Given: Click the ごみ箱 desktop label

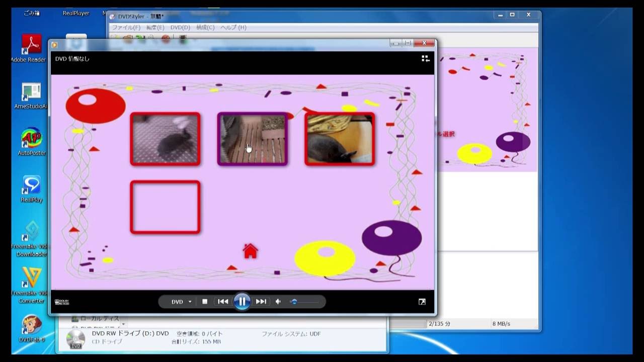Looking at the screenshot, I should coord(31,13).
